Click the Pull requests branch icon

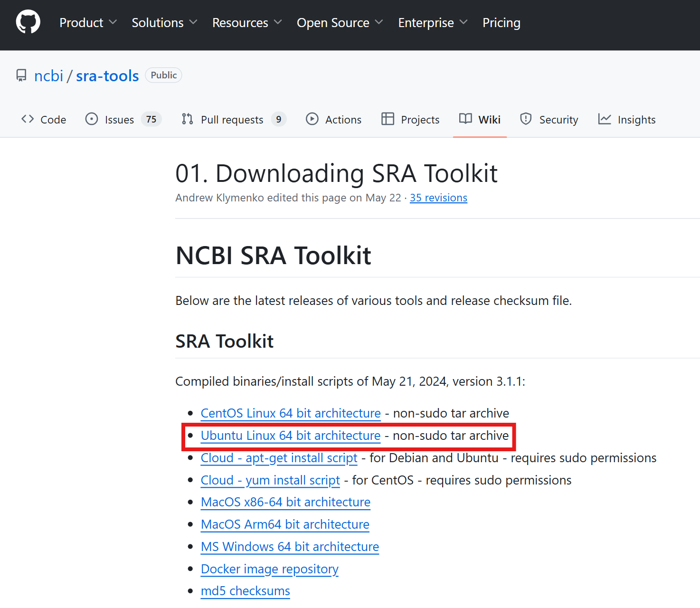[188, 119]
